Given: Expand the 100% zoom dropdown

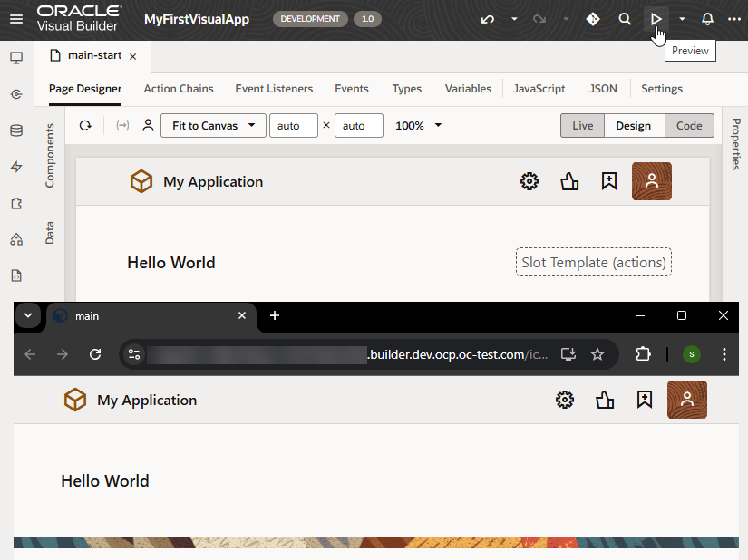Looking at the screenshot, I should [419, 126].
